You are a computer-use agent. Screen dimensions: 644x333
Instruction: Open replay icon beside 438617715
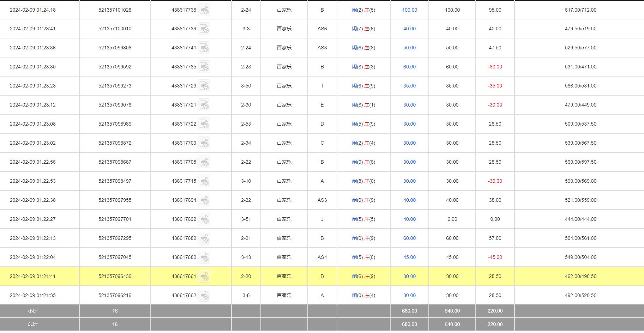click(204, 181)
